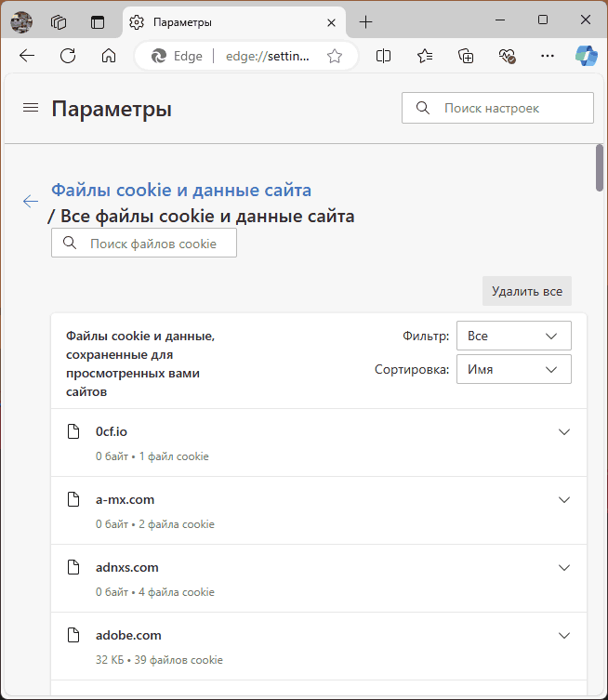Select the 0cf.io site name

112,431
